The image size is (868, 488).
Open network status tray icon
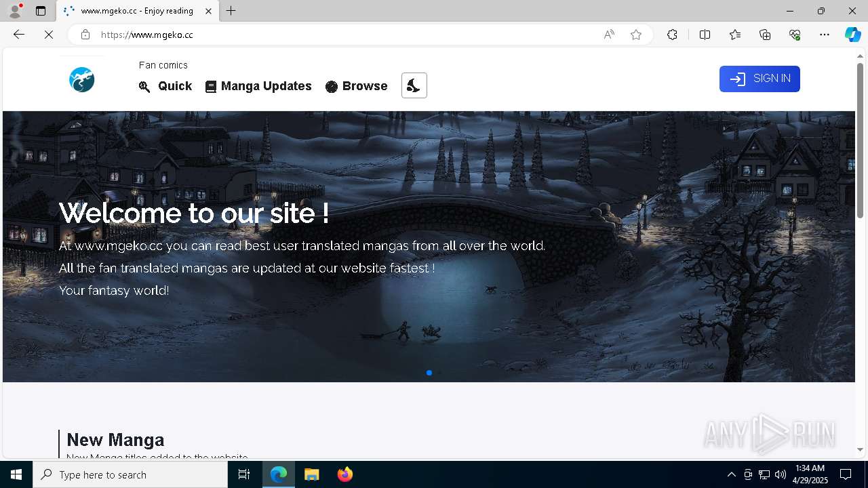(764, 474)
